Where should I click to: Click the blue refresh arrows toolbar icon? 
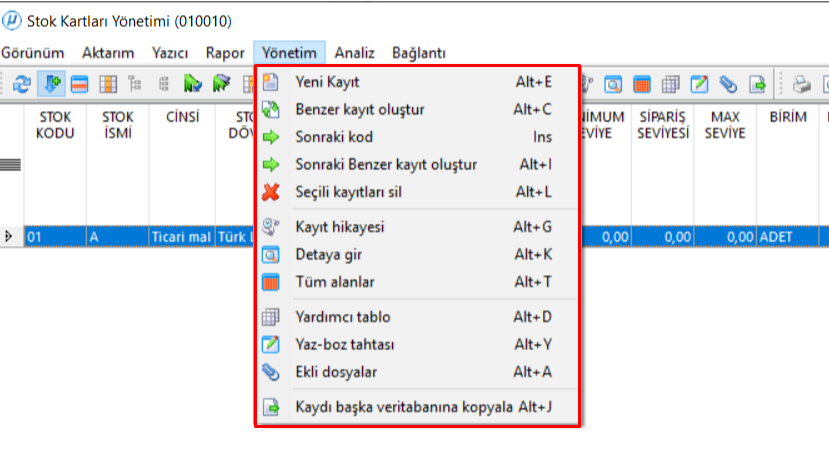click(22, 84)
